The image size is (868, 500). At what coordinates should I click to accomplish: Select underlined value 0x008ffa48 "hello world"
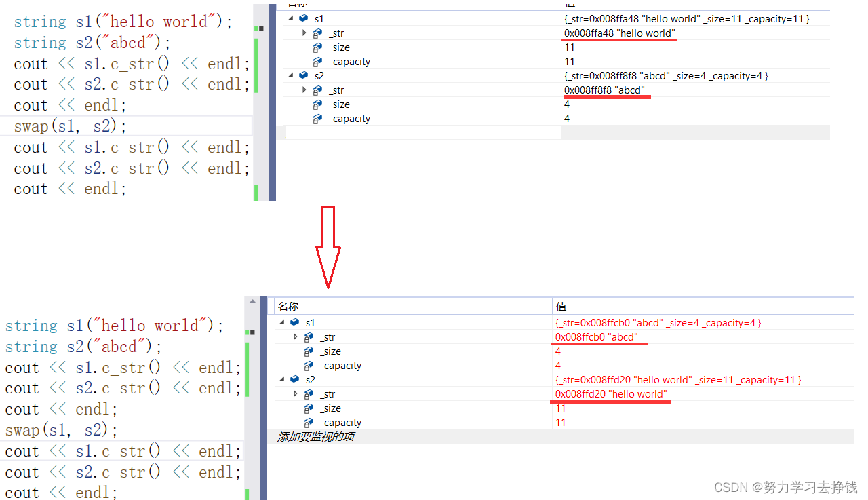(620, 33)
